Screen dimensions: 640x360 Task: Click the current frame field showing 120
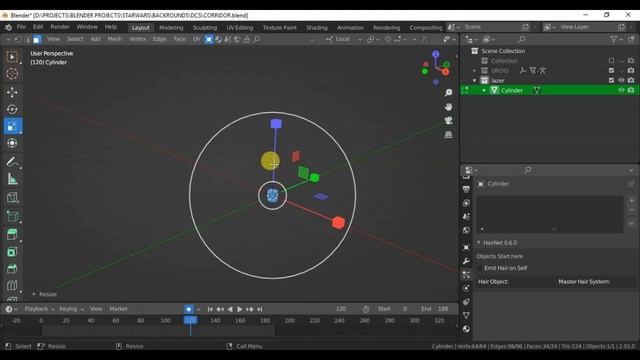point(341,309)
